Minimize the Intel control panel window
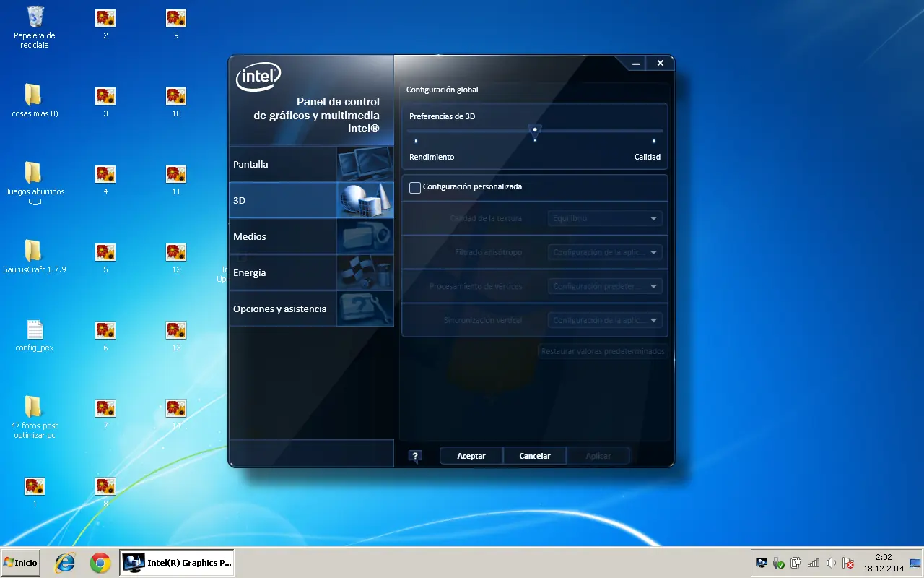The height and width of the screenshot is (578, 924). pyautogui.click(x=636, y=64)
